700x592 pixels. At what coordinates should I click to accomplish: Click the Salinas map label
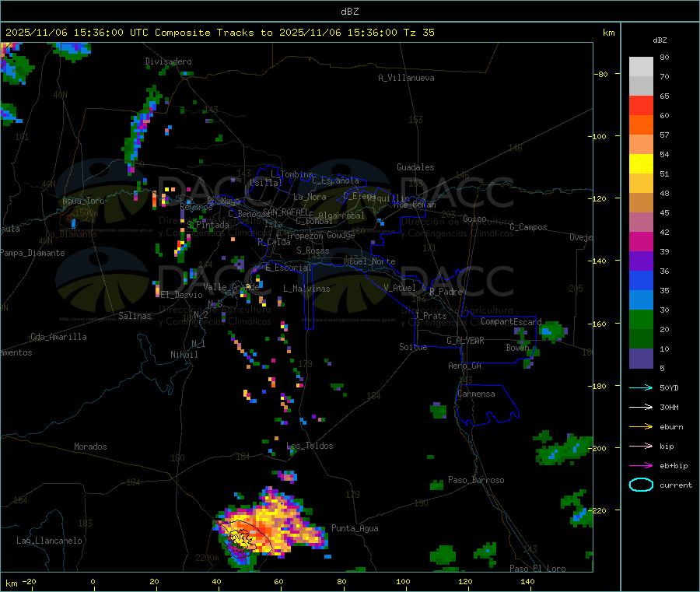tap(135, 316)
